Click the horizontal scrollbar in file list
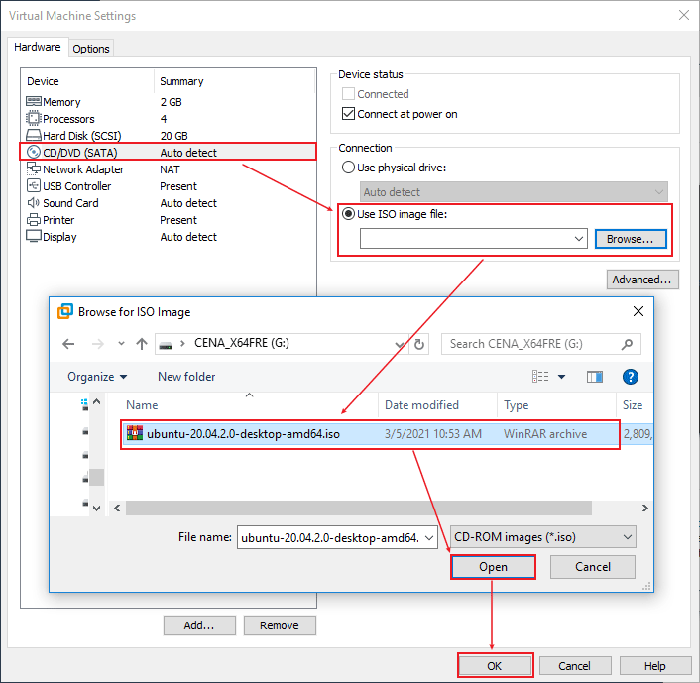Image resolution: width=700 pixels, height=683 pixels. (359, 508)
